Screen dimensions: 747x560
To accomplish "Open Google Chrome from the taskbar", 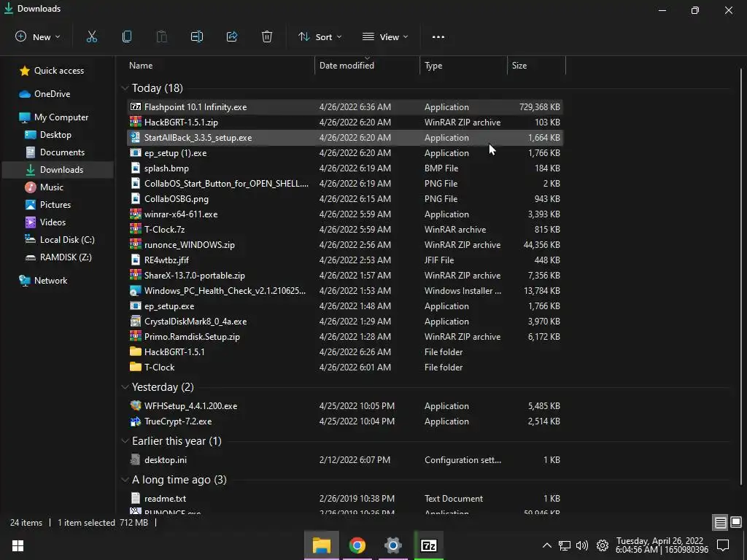I will coord(357,545).
